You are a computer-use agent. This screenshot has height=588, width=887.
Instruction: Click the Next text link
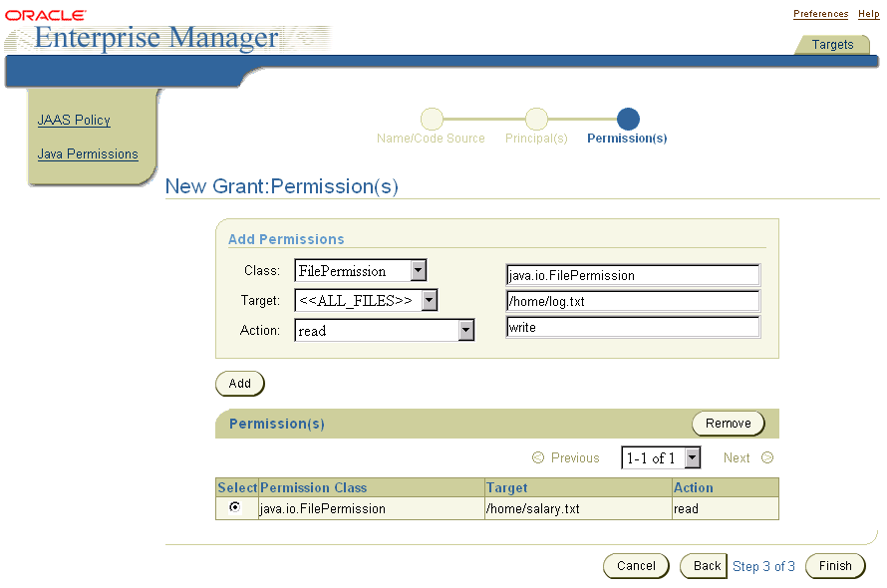tap(736, 457)
